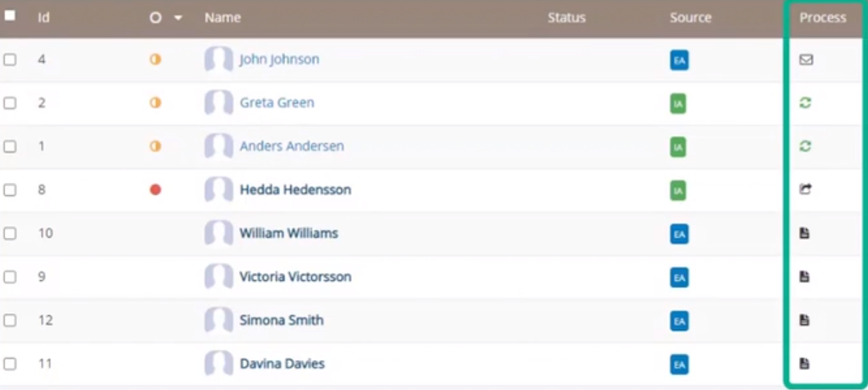The width and height of the screenshot is (868, 390).
Task: Click green refresh icon in Anders Andersen row
Action: (x=805, y=147)
